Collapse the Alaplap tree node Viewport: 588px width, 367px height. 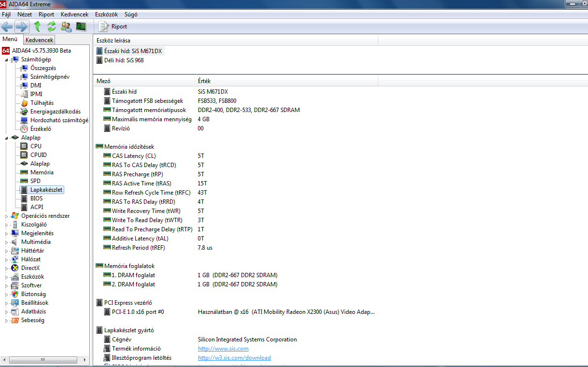pos(7,138)
